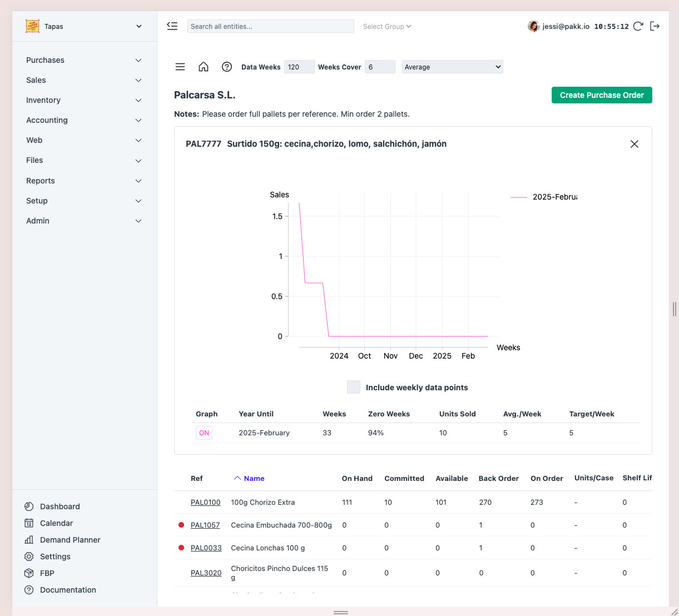Go to home via the house icon
Image resolution: width=679 pixels, height=616 pixels.
click(204, 67)
